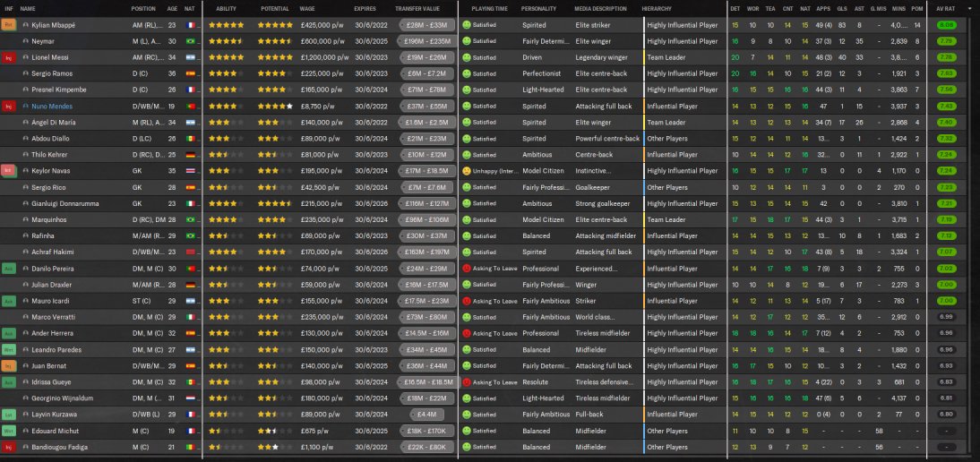Click the person icon beside Sergio Ramos
The width and height of the screenshot is (980, 462).
click(x=26, y=73)
